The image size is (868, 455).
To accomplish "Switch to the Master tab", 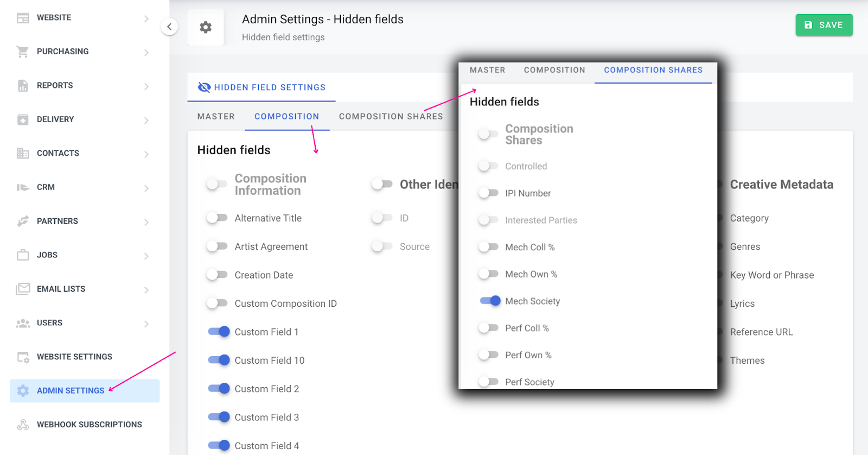I will click(216, 116).
